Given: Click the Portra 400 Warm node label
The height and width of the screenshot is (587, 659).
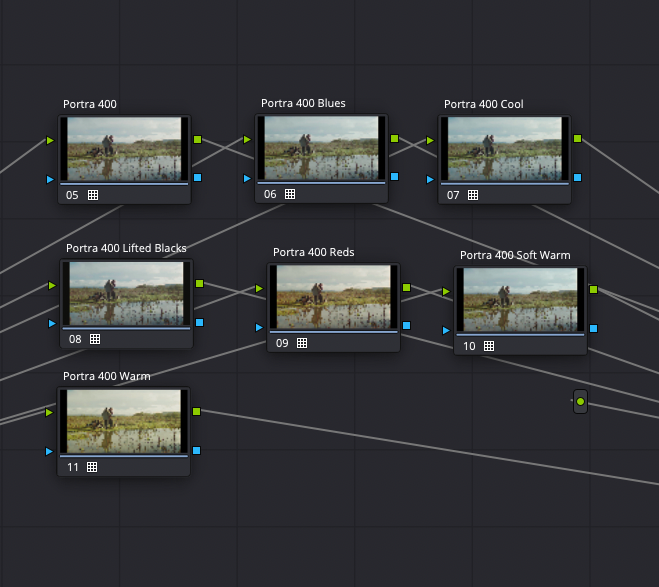Looking at the screenshot, I should click(x=106, y=376).
